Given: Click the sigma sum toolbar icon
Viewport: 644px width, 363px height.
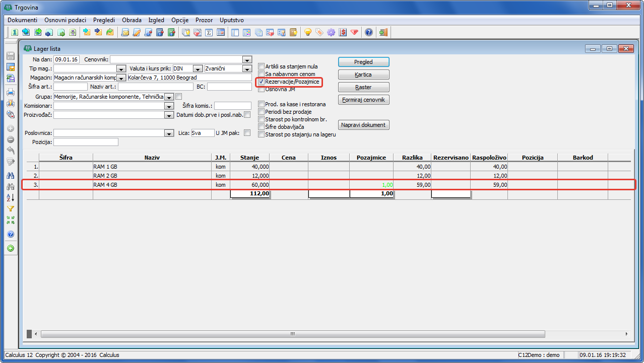Looking at the screenshot, I should click(209, 32).
